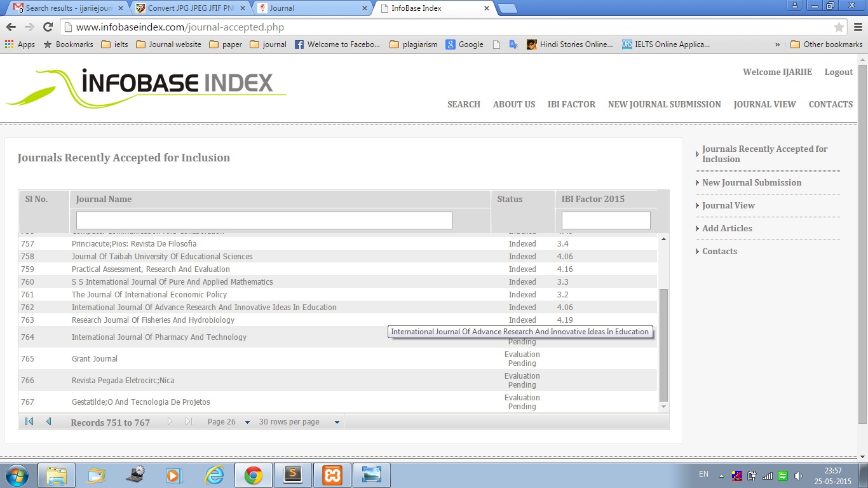Bookmark this page with the star icon
Screen dimensions: 868x488
(x=839, y=27)
